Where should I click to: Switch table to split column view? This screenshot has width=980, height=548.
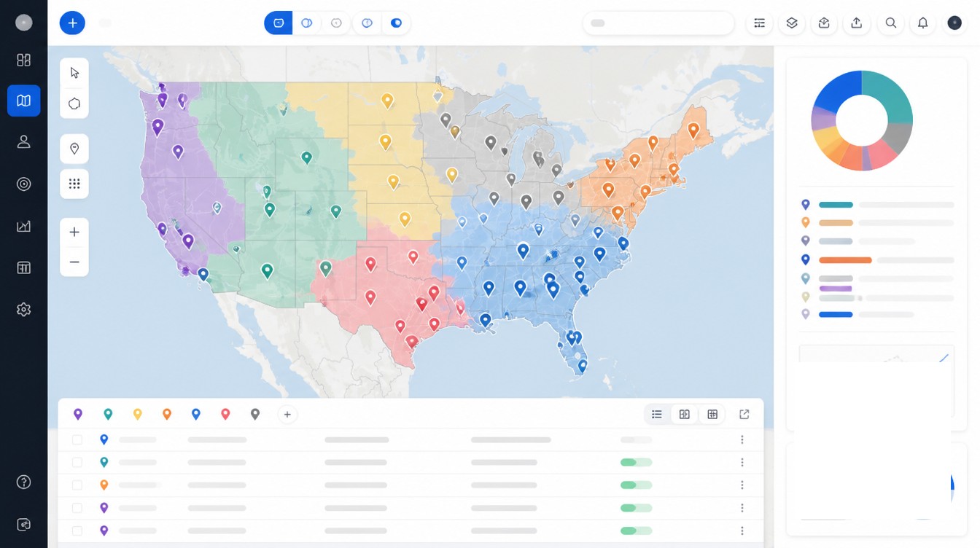point(685,414)
